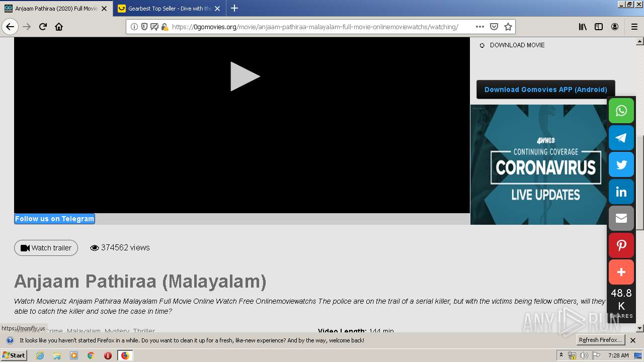Screen dimensions: 644x362
Task: Show site information icon
Action: point(134,27)
